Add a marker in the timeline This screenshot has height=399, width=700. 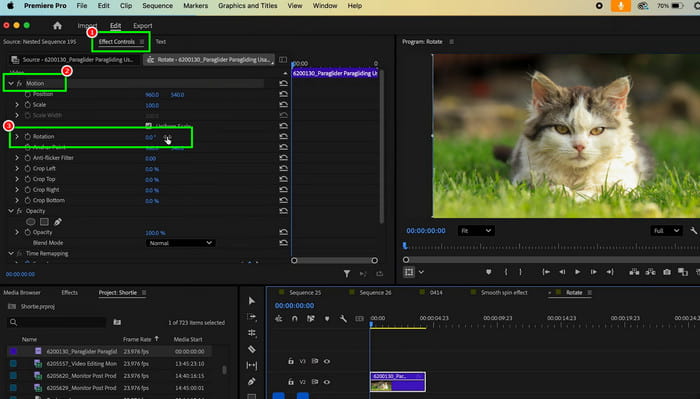(327, 319)
